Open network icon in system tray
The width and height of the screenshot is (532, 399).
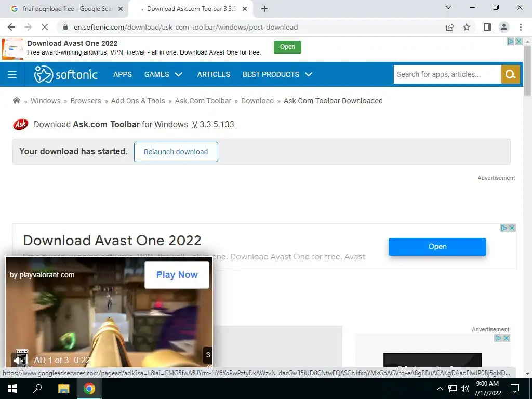(x=453, y=389)
